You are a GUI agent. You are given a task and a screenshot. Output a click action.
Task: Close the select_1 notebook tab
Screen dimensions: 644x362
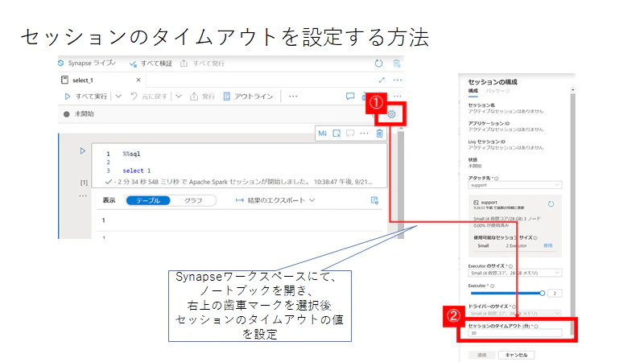pos(138,80)
